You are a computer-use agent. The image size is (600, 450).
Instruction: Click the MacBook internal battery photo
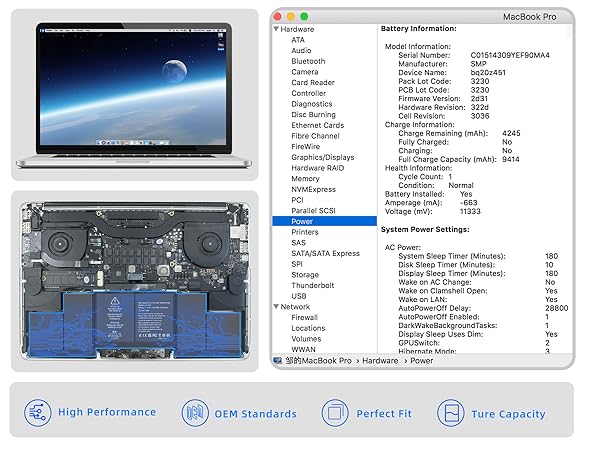[135, 281]
